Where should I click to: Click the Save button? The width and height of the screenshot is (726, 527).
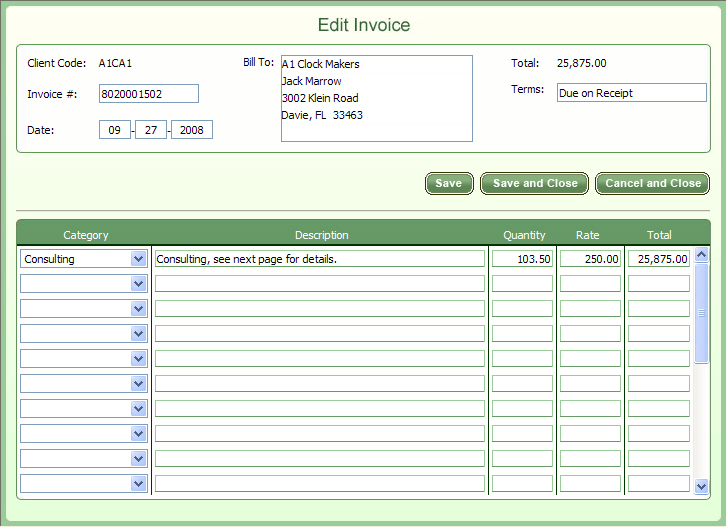click(x=449, y=183)
